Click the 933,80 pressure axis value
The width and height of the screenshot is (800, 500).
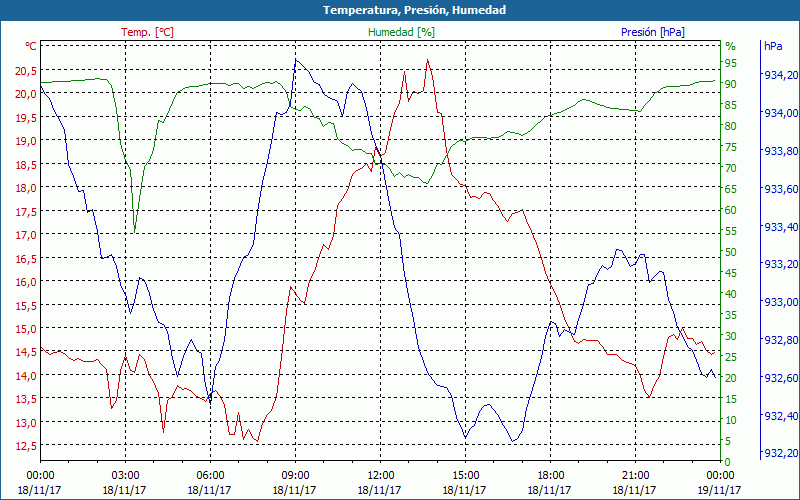tap(781, 151)
